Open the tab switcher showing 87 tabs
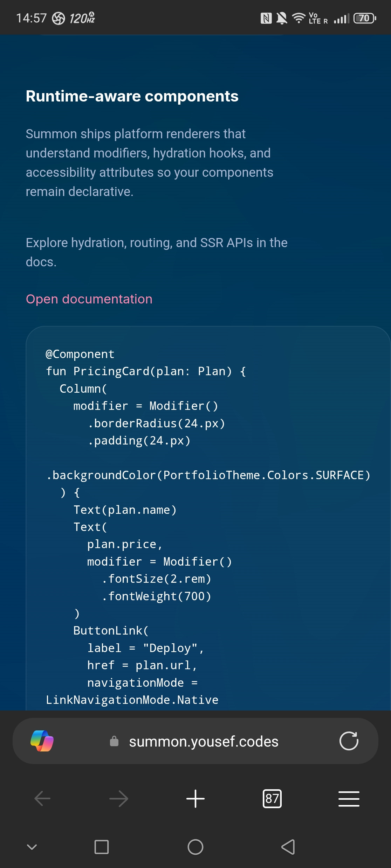This screenshot has height=868, width=391. point(272,799)
